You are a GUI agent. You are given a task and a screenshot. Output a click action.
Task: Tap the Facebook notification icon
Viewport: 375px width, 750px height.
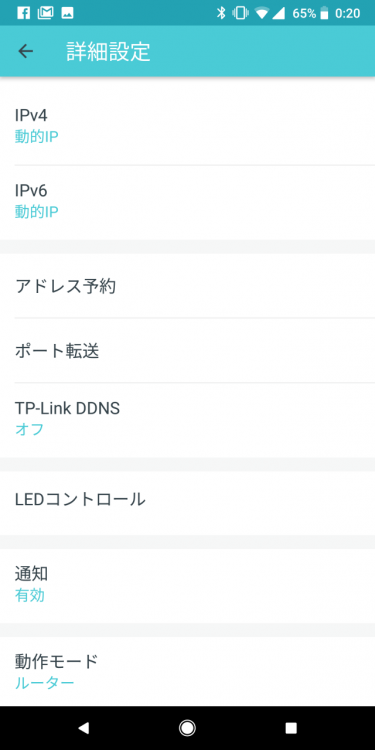tap(23, 13)
